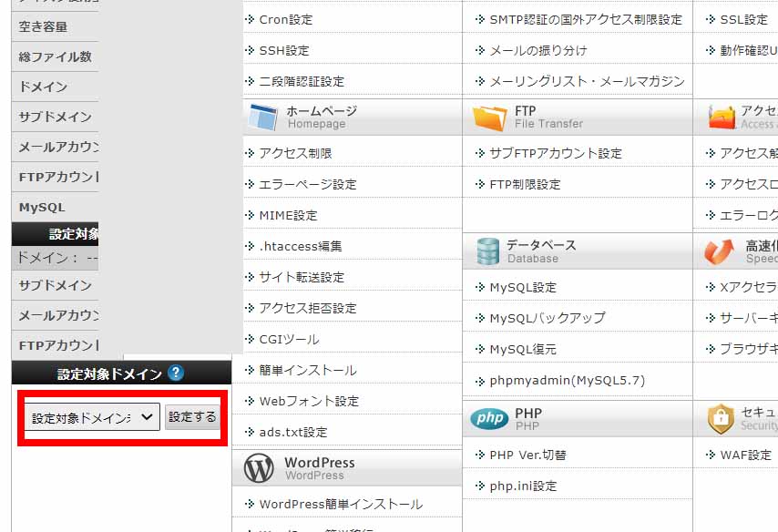Screen dimensions: 778x532
Task: Click the Homepage section browser icon
Action: pos(262,118)
